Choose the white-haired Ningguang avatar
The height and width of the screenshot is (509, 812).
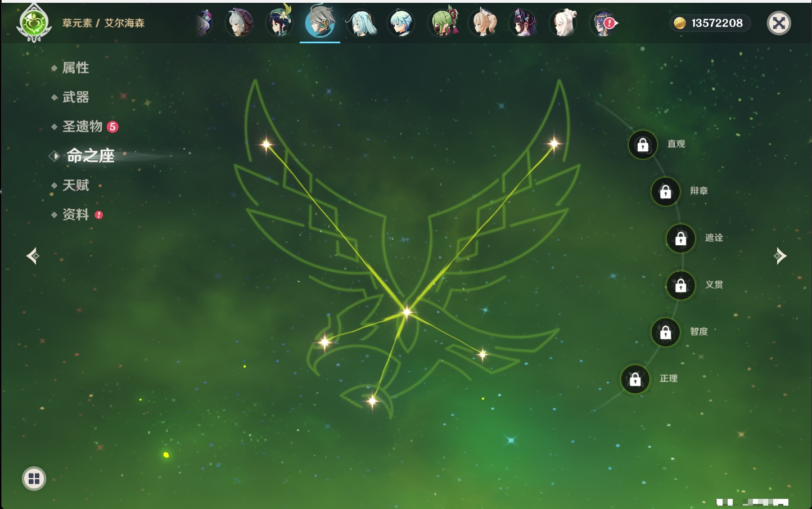click(564, 23)
